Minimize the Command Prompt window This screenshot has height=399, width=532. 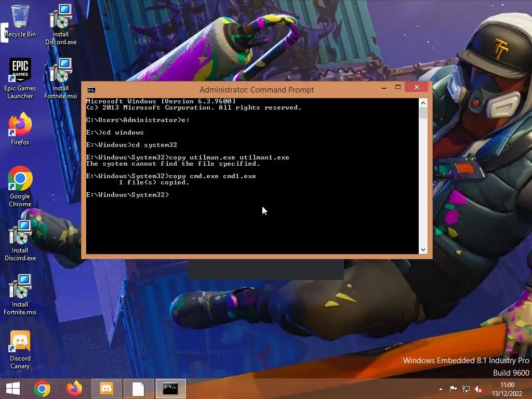(x=384, y=87)
